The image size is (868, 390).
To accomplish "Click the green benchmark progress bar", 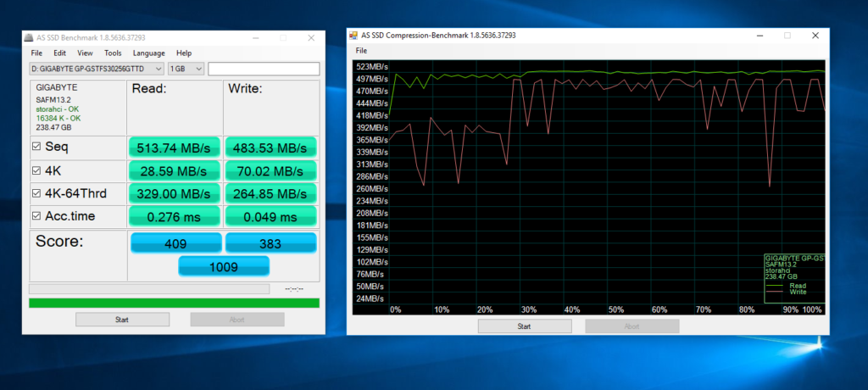I will [174, 303].
